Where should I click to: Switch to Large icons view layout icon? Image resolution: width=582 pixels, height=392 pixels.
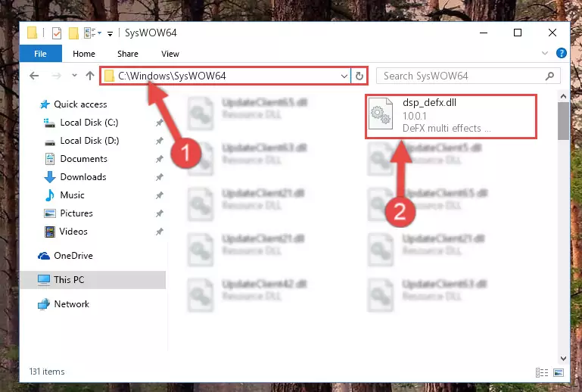pos(559,372)
